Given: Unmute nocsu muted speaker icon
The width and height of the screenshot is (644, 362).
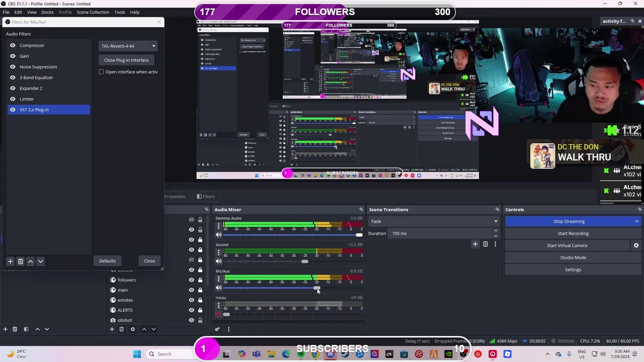Looking at the screenshot, I should coord(218,314).
